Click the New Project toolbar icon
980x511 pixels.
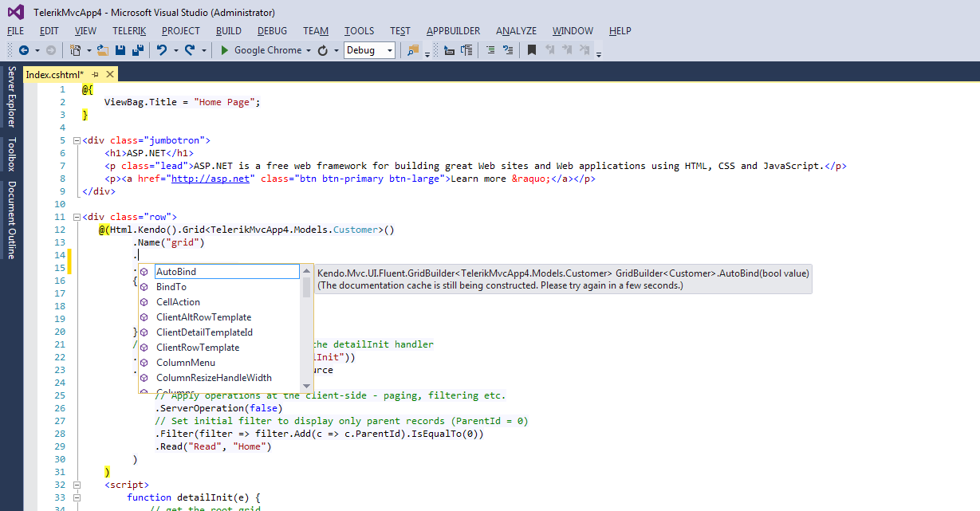[76, 50]
